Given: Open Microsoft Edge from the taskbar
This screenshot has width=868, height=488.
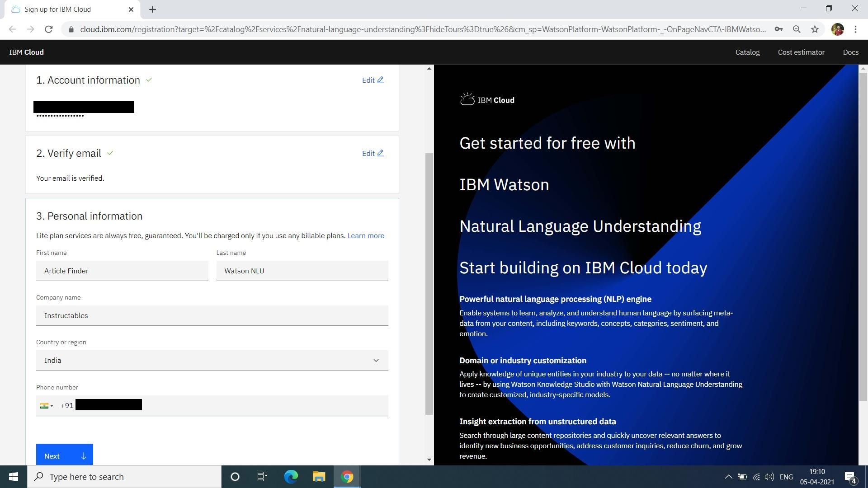Looking at the screenshot, I should (291, 477).
